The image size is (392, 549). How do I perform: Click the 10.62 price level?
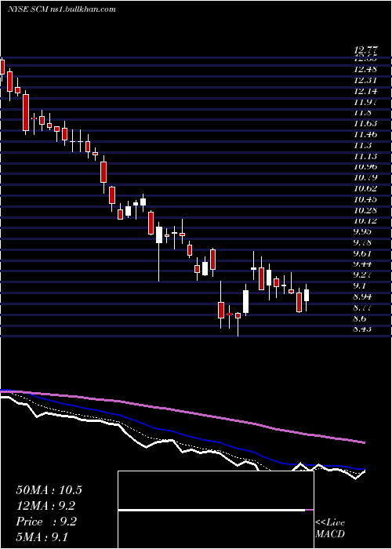pyautogui.click(x=365, y=189)
